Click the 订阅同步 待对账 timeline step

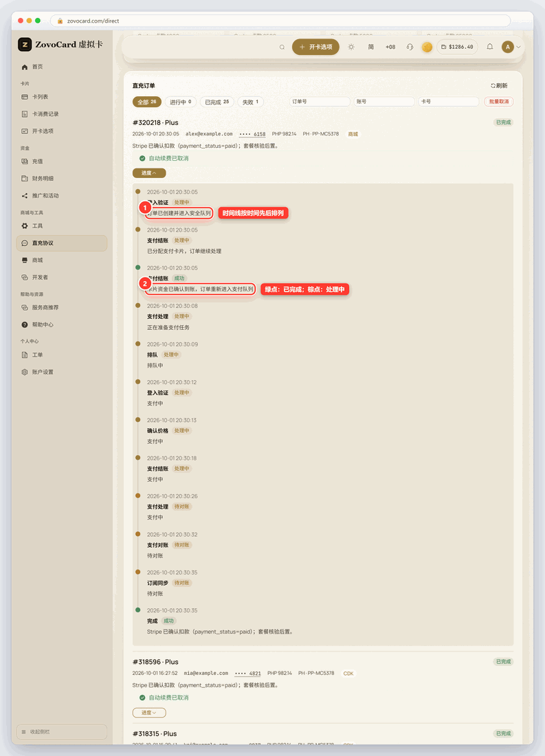point(169,583)
